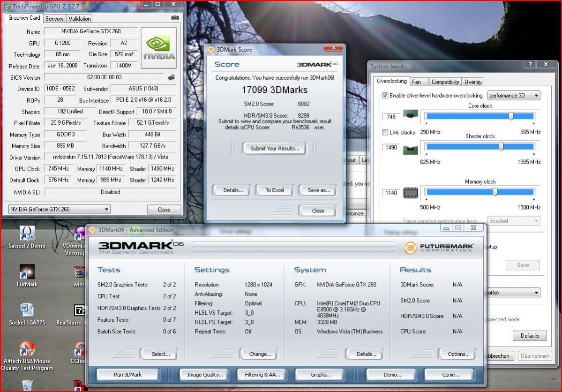Click the BIOS Version field 62.00.0E.00.03

[104, 77]
